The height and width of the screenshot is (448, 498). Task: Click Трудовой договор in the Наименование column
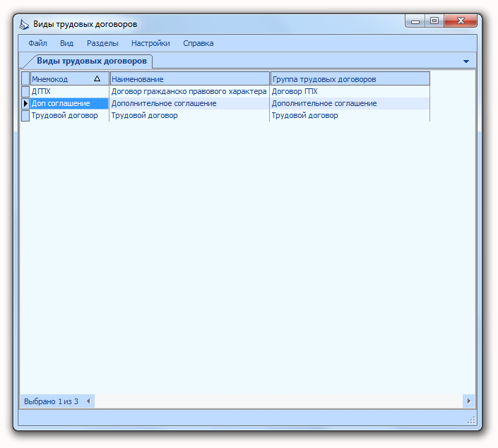189,115
